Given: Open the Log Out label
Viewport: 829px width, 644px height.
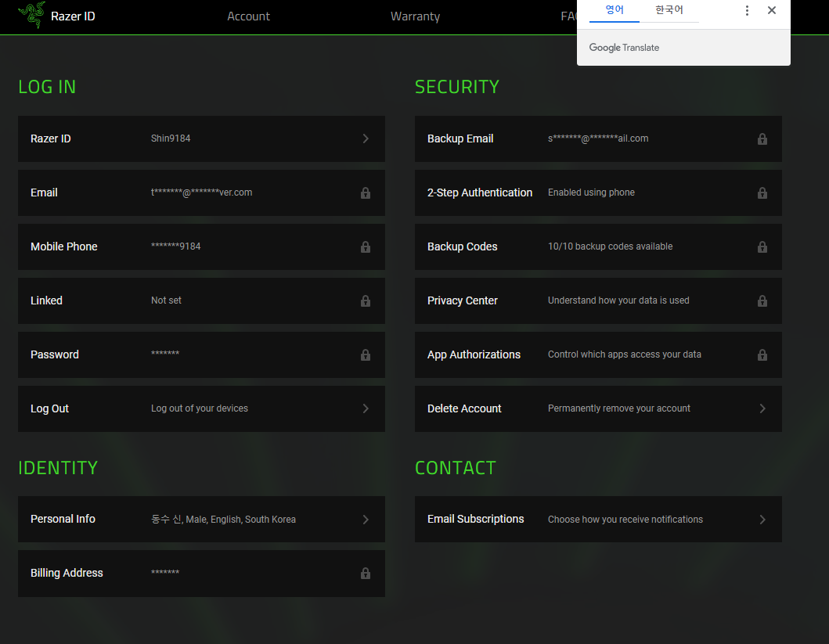Looking at the screenshot, I should coord(49,408).
